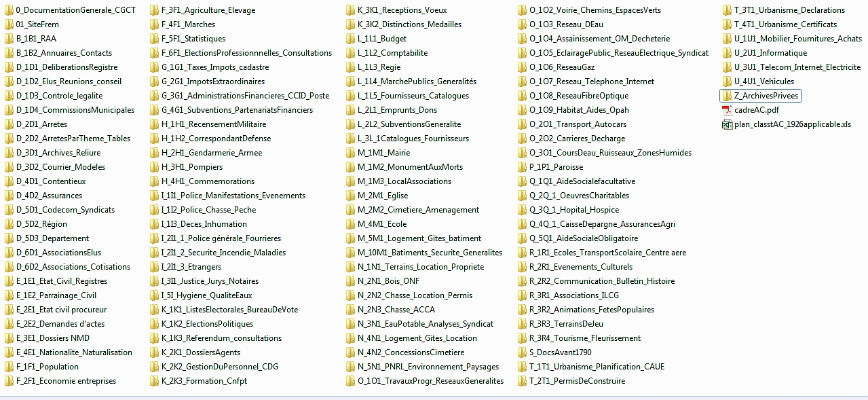The image size is (868, 400).
Task: Click the 0_DocumentationGenerale_CGCT folder icon
Action: 9,10
